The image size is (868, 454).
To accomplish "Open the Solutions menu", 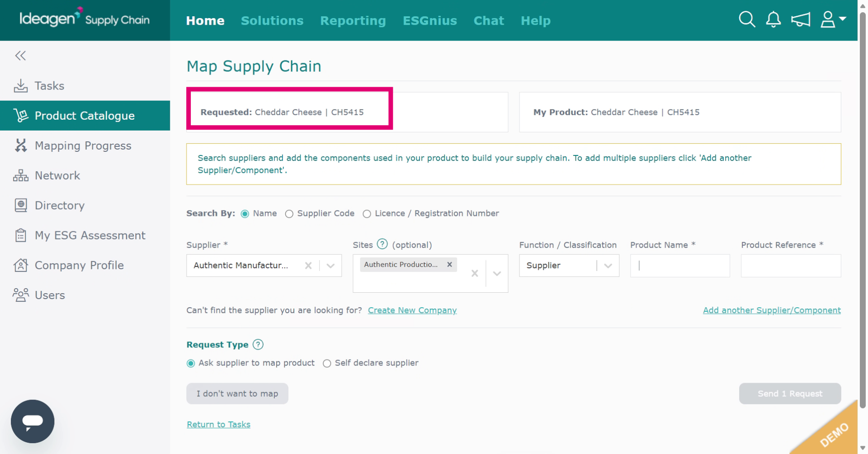I will (272, 20).
